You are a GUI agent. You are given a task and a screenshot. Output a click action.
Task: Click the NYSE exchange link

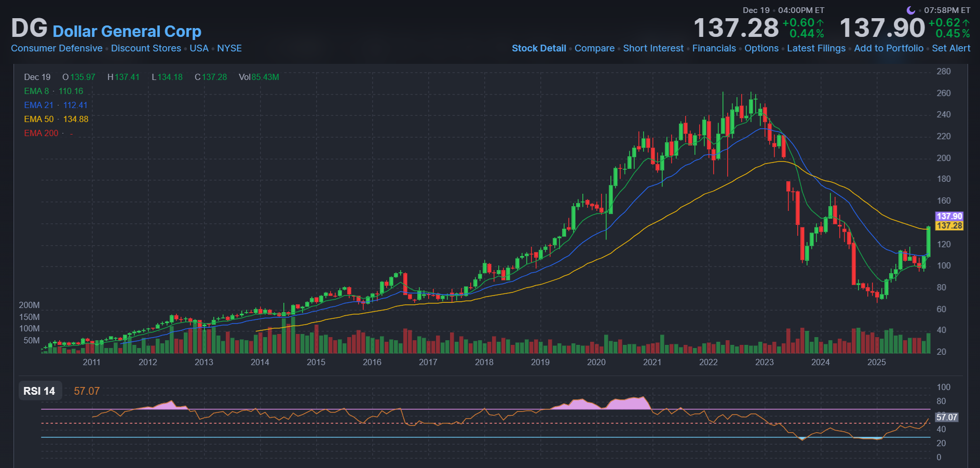(x=229, y=48)
